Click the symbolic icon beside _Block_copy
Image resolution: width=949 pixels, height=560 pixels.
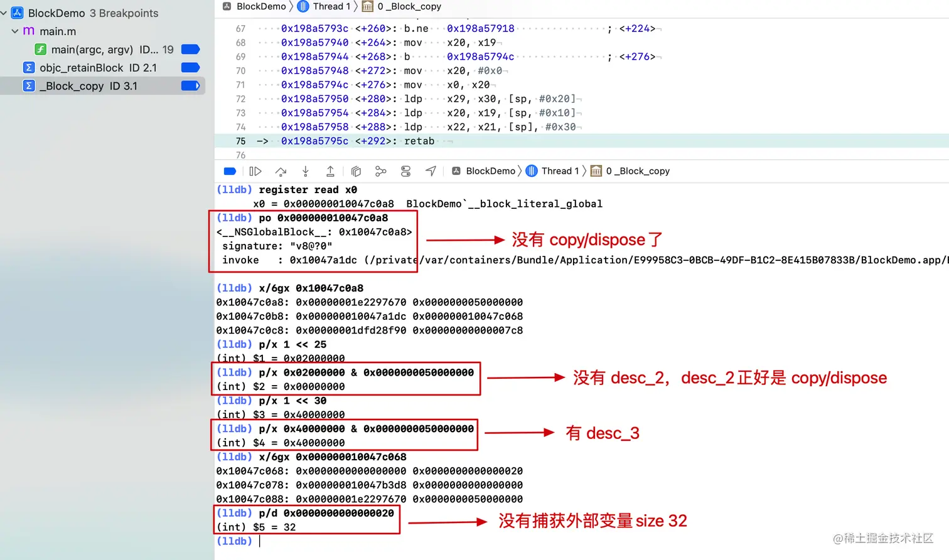click(x=29, y=85)
